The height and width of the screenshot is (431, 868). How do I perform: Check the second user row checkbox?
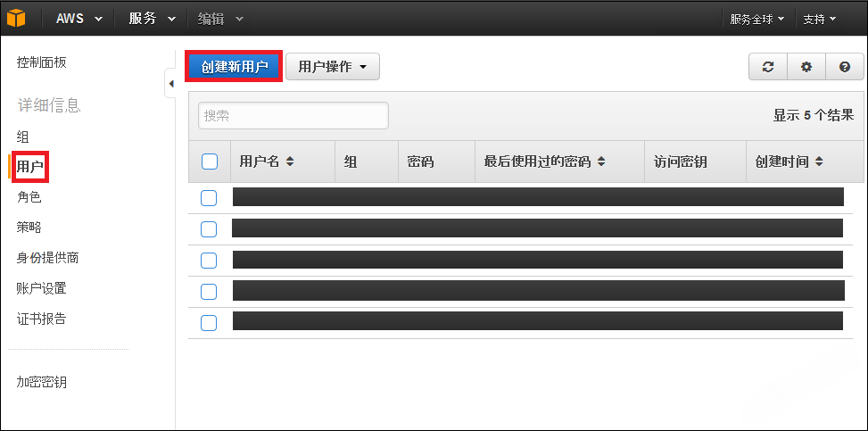pyautogui.click(x=209, y=228)
